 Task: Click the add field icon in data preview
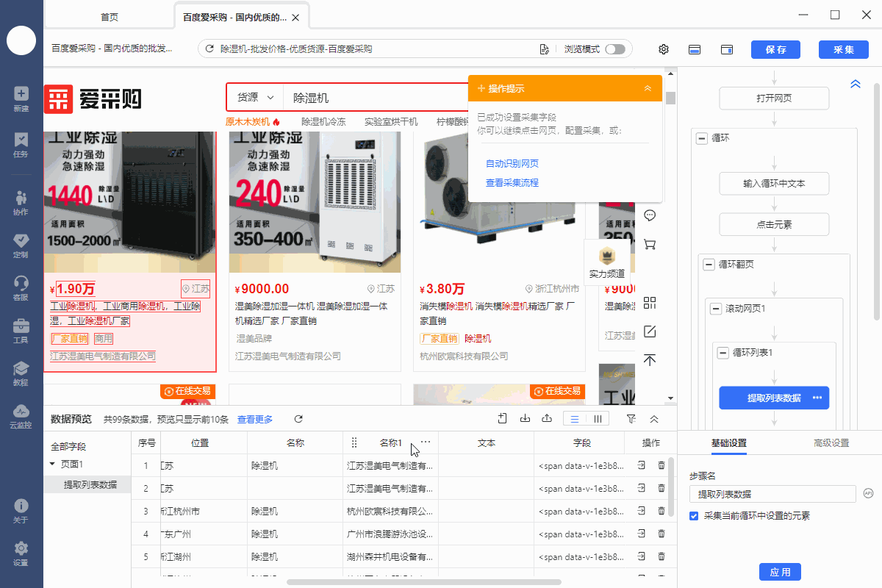[503, 419]
